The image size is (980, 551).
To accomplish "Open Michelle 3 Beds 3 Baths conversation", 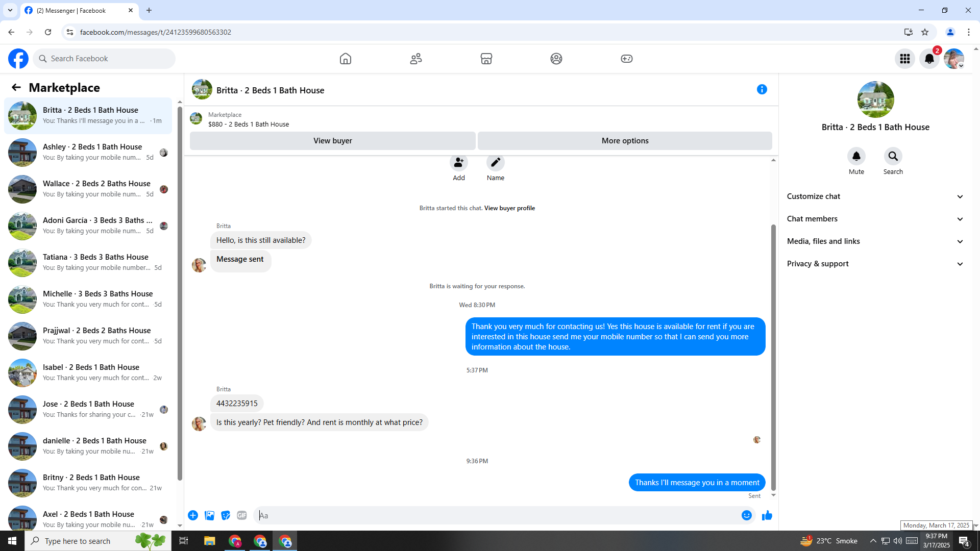I will pos(88,299).
